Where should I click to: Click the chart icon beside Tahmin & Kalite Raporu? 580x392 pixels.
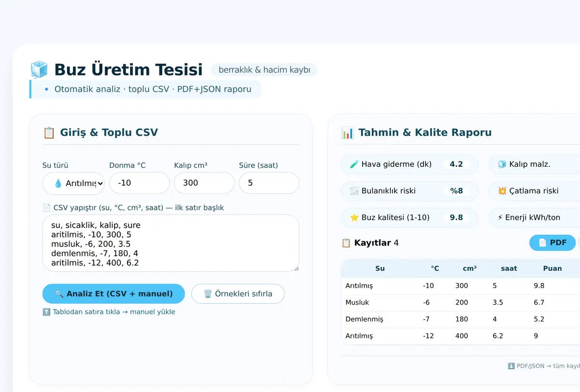348,132
